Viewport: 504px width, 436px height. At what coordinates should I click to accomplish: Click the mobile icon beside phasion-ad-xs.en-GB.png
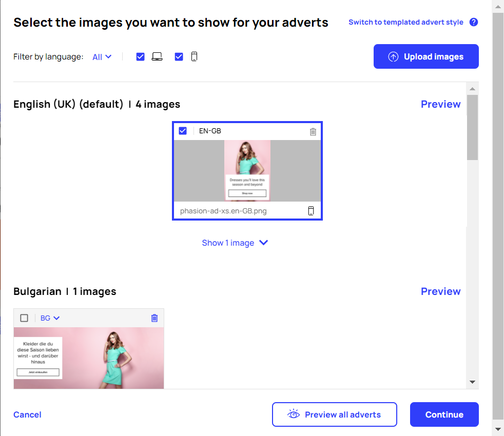pyautogui.click(x=312, y=210)
